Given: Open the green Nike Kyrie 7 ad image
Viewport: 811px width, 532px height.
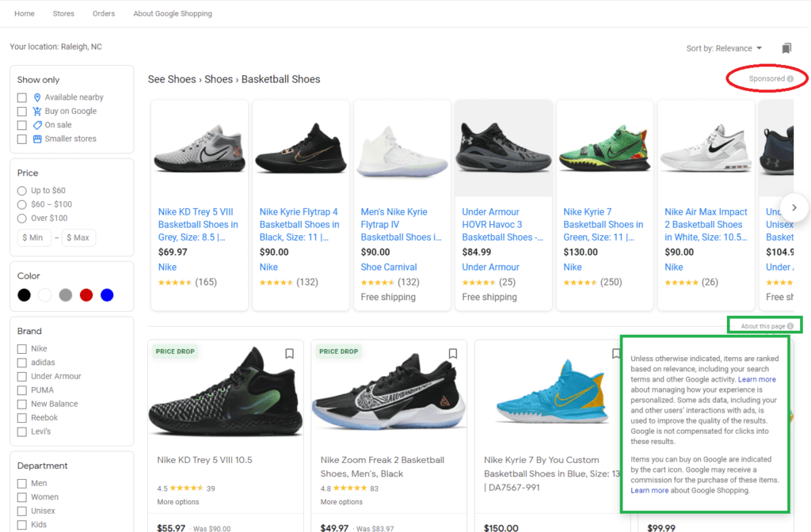Looking at the screenshot, I should point(604,148).
